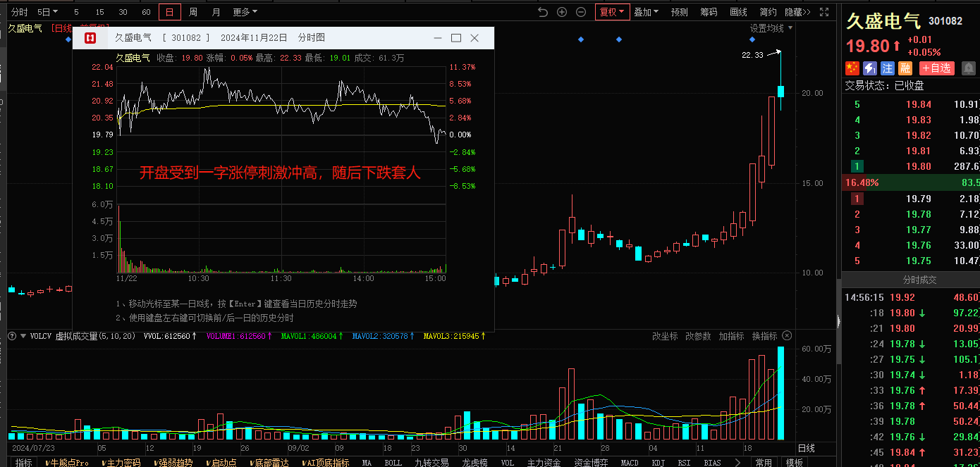This screenshot has width=980, height=467.
Task: Zoom out with the minus circle icon
Action: 581,12
